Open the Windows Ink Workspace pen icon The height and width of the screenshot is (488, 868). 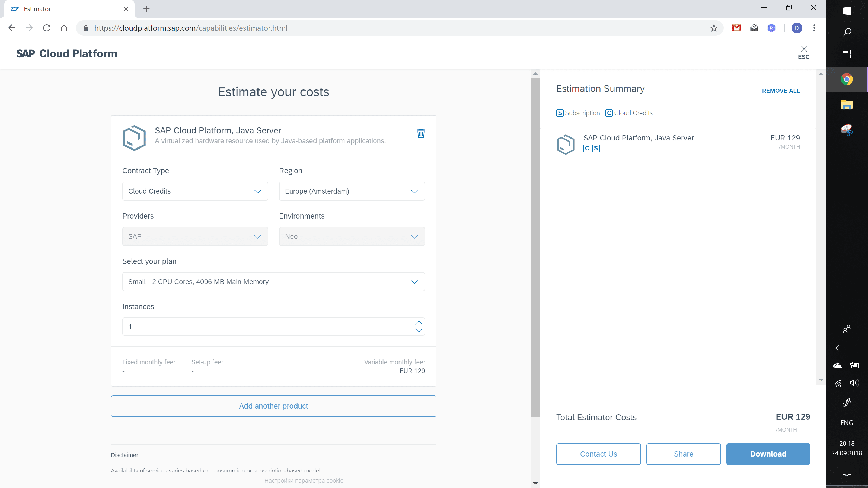tap(846, 402)
